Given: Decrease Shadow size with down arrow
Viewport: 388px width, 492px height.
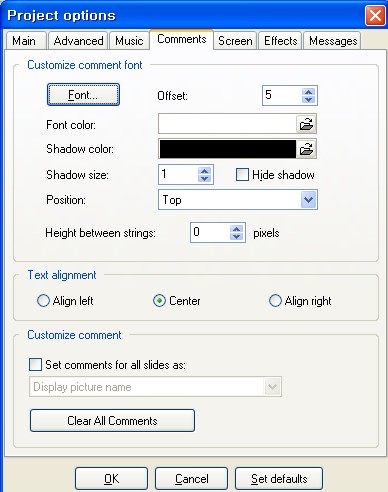Looking at the screenshot, I should [204, 178].
